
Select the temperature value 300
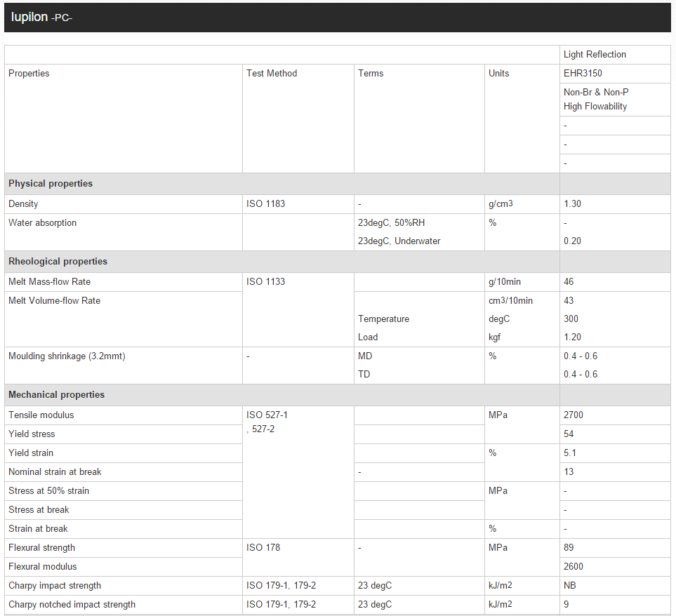pyautogui.click(x=571, y=319)
